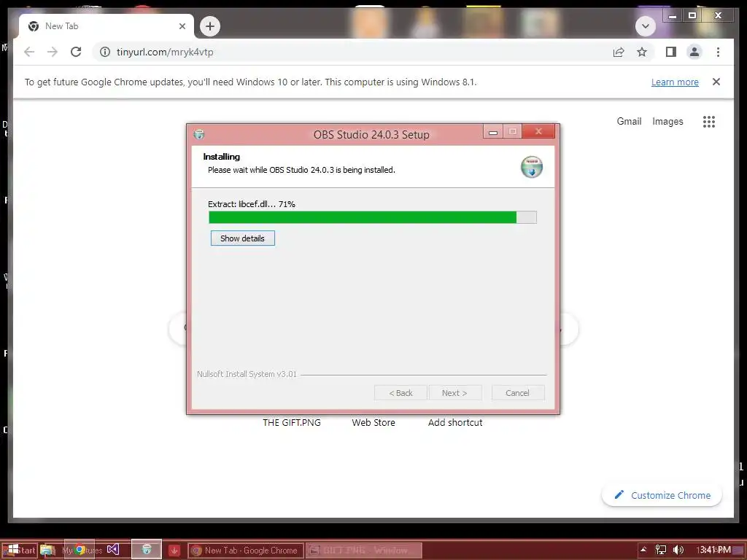This screenshot has height=560, width=747.
Task: Select the New Tab browser tab
Action: click(x=107, y=26)
